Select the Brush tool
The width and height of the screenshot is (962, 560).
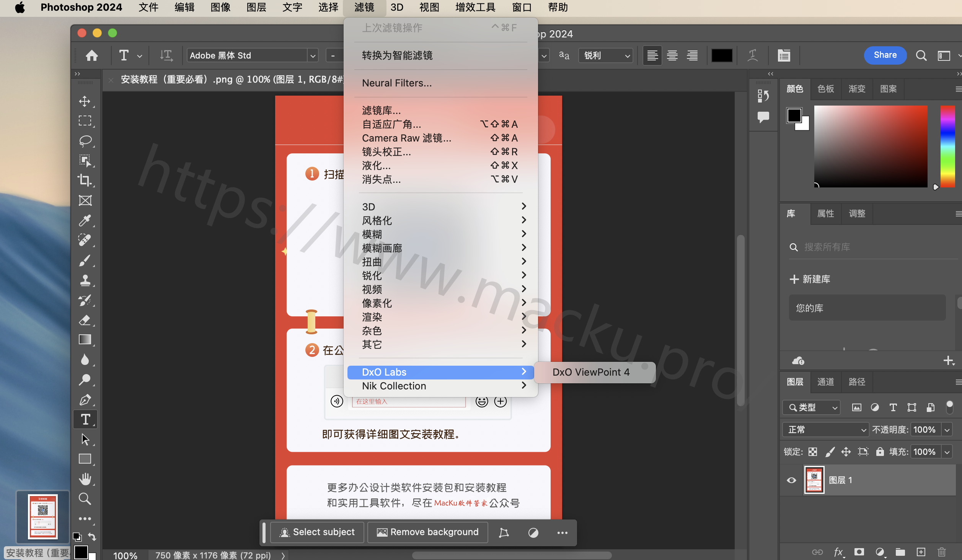click(x=85, y=260)
